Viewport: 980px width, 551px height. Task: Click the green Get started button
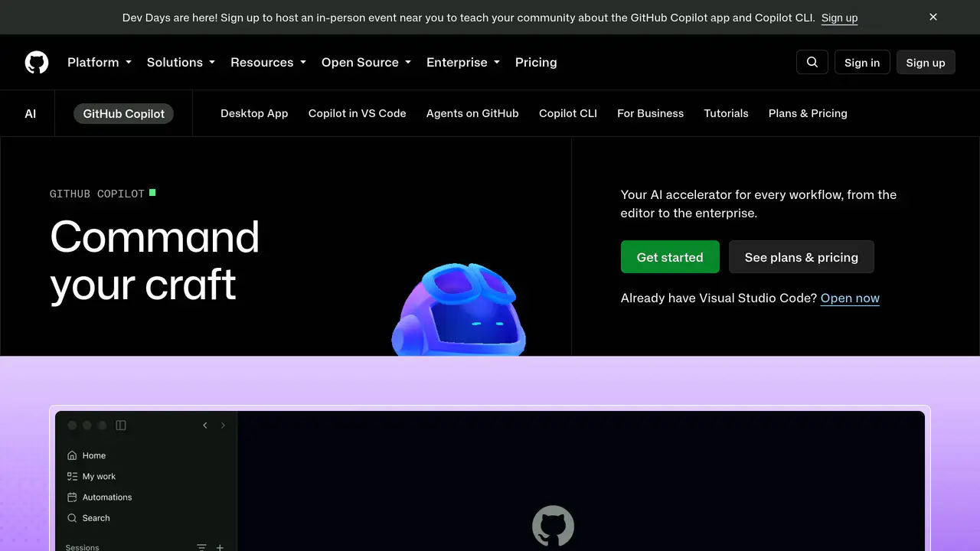click(670, 257)
